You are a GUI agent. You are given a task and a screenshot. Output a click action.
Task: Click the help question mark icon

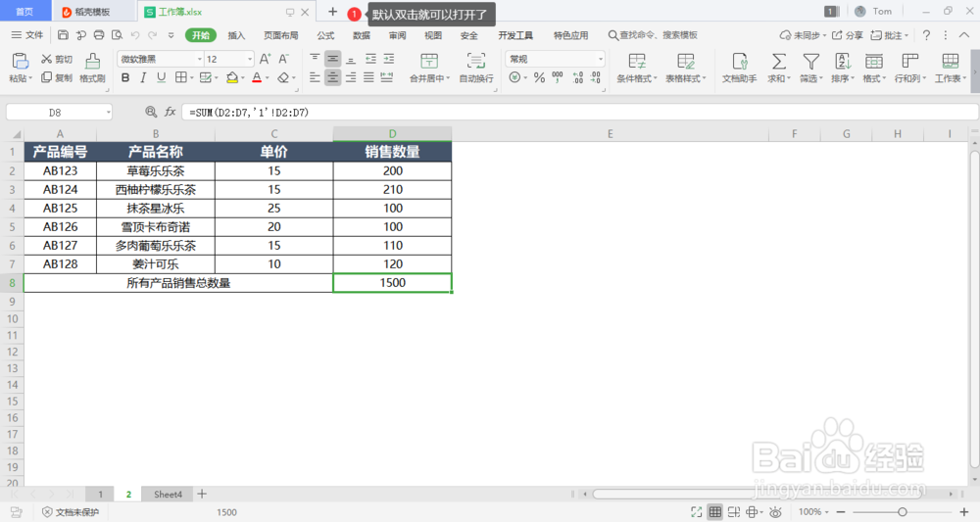tap(926, 35)
